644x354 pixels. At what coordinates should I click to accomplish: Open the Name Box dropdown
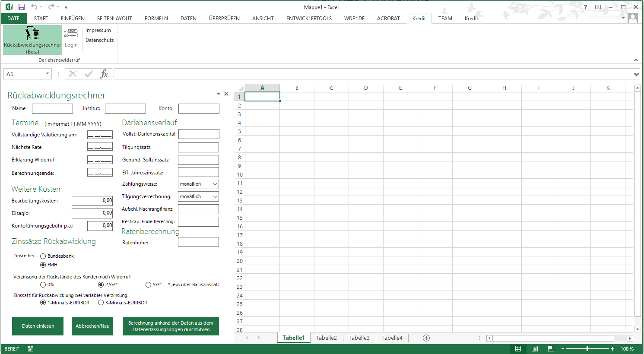[47, 74]
